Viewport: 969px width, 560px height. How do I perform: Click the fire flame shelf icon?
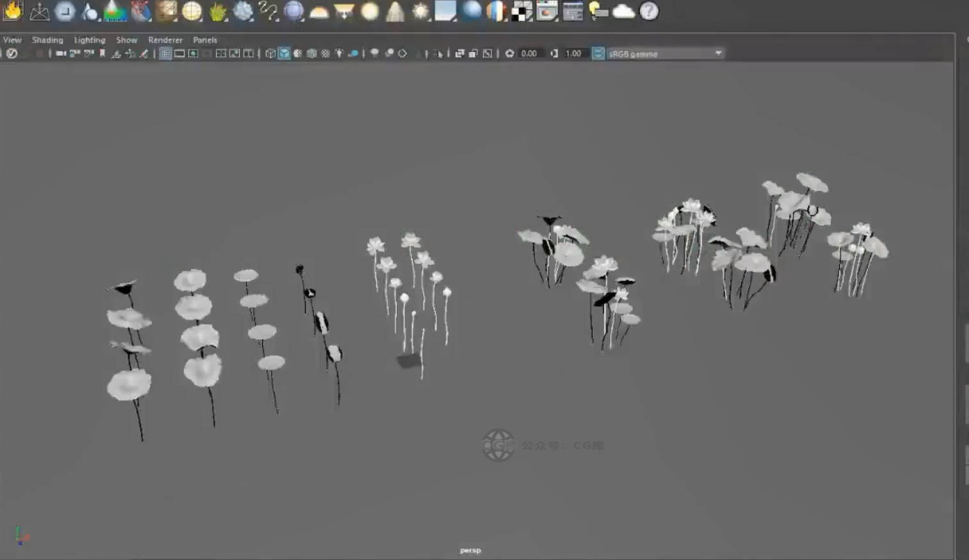click(x=13, y=11)
